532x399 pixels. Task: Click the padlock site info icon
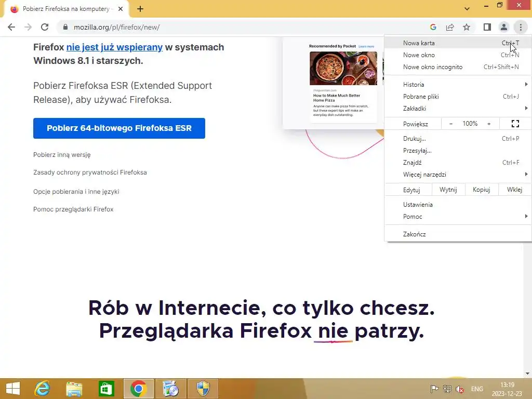tap(65, 27)
